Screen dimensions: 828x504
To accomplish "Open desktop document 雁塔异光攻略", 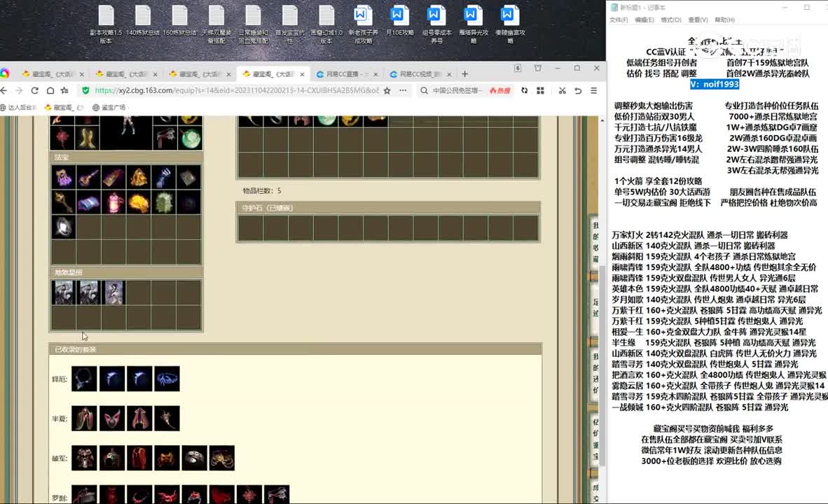I will pyautogui.click(x=474, y=24).
